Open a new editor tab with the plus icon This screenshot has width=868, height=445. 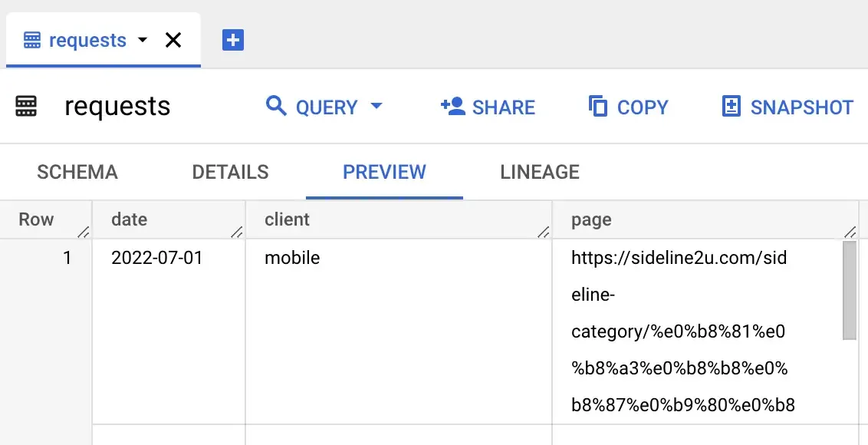232,38
